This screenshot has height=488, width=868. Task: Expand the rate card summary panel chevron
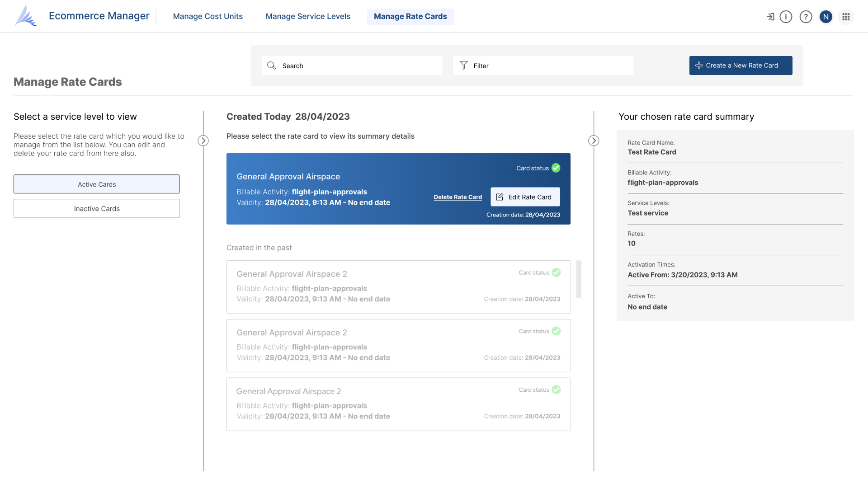594,141
